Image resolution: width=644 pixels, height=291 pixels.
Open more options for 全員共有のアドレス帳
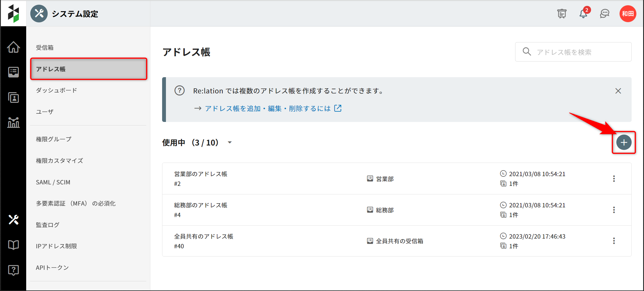click(x=614, y=241)
